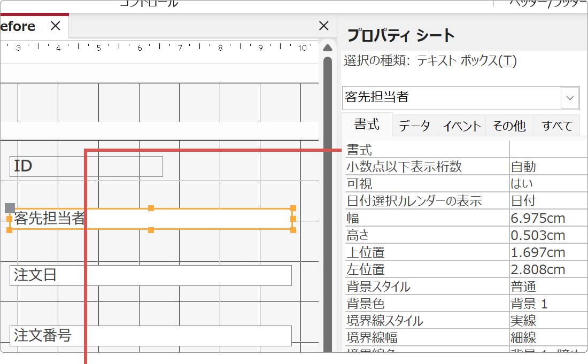Select the 注文番号 text box
The height and width of the screenshot is (364, 588).
pyautogui.click(x=150, y=336)
